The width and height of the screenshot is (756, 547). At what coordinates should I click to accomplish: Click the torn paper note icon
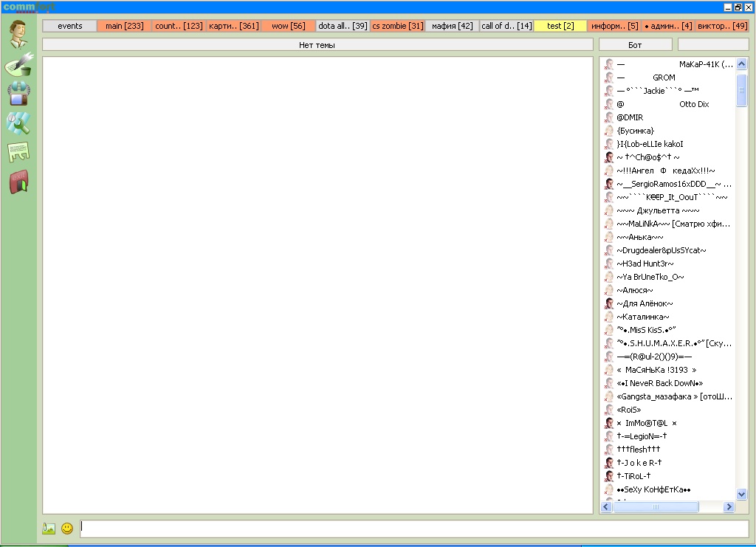click(18, 152)
